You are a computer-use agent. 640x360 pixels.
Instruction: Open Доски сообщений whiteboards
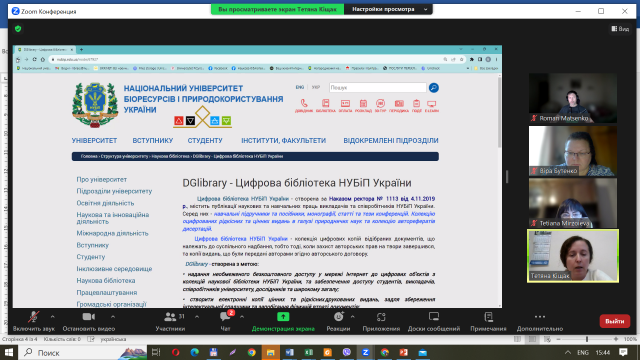click(434, 321)
